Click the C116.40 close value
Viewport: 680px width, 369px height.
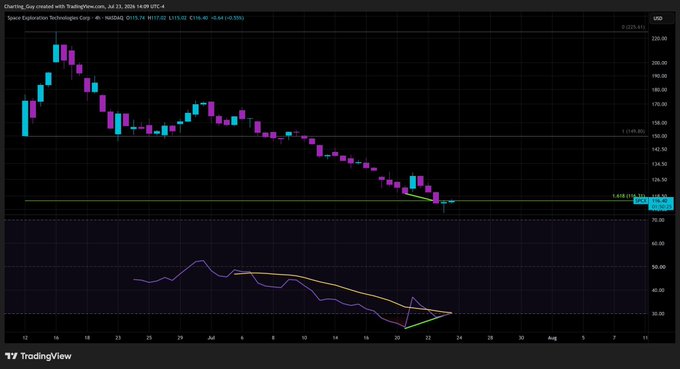pyautogui.click(x=199, y=18)
